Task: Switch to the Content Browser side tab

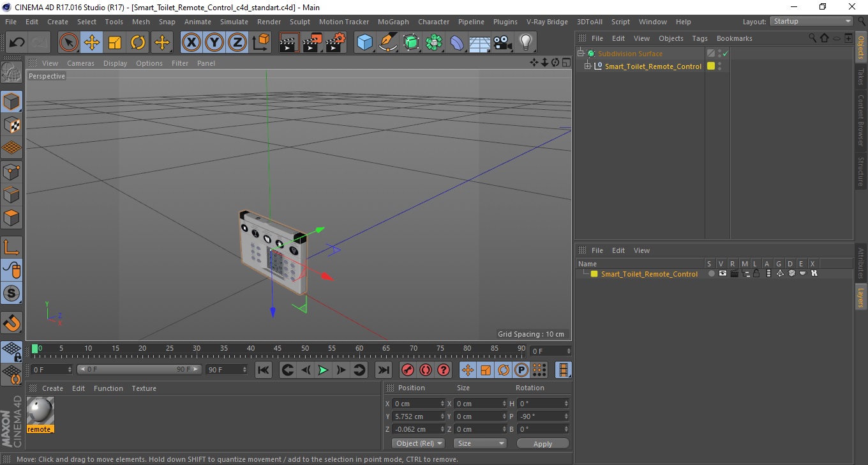Action: point(860,120)
